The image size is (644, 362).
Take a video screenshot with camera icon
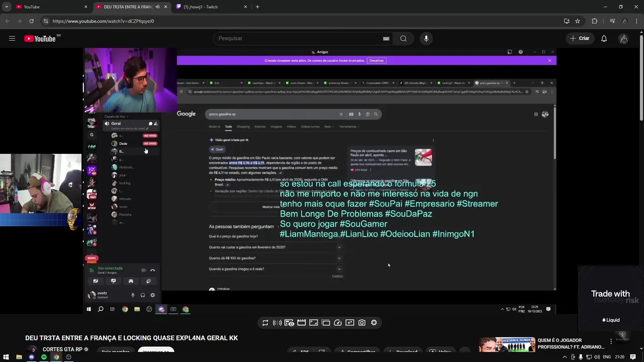[x=362, y=323]
